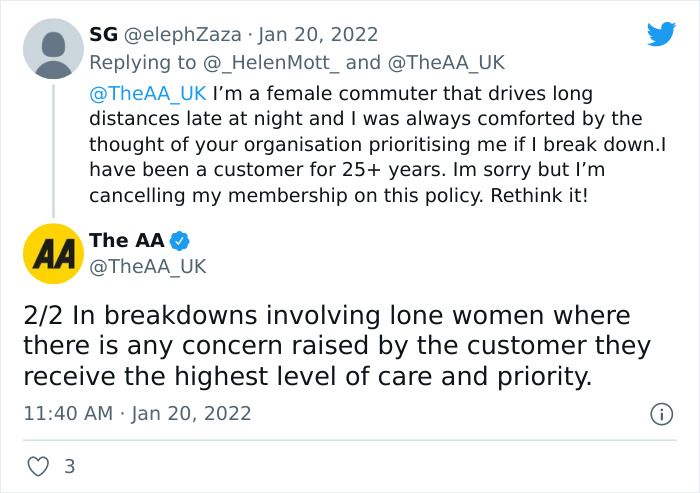
Task: Click the circled info icon
Action: [660, 413]
